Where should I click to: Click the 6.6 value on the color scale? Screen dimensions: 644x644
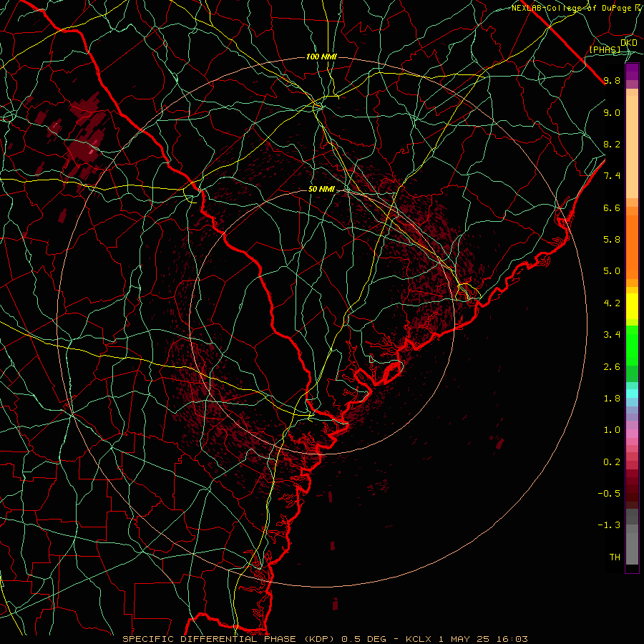612,208
